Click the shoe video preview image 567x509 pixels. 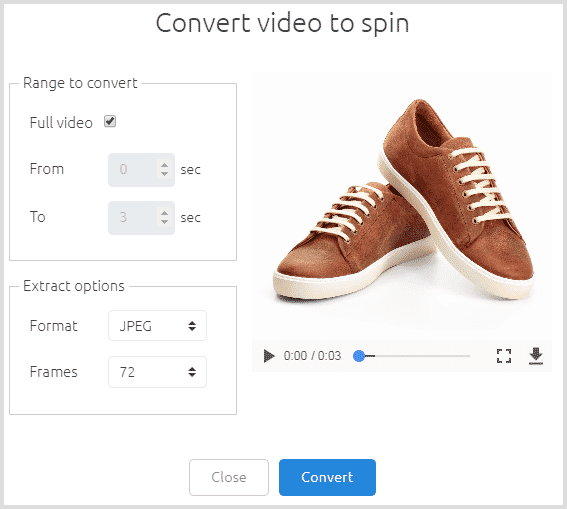(402, 206)
